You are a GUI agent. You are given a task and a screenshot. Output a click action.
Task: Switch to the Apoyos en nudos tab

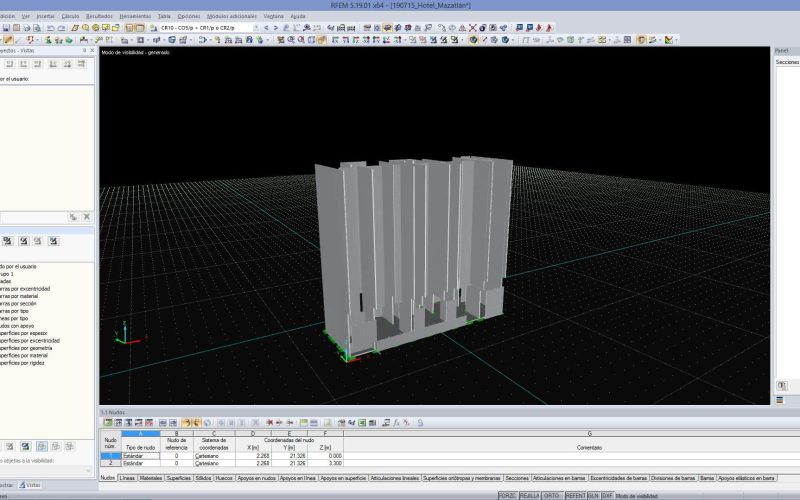[257, 478]
